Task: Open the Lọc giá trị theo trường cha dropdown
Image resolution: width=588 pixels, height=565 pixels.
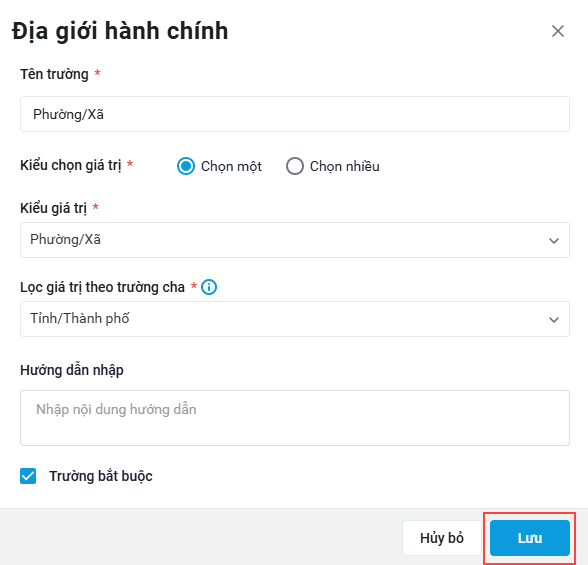Action: coord(295,319)
